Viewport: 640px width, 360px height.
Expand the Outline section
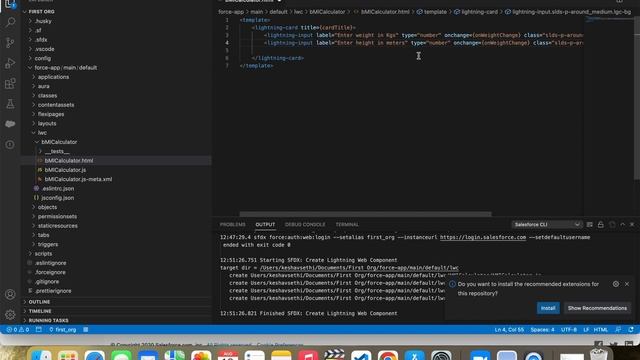[x=39, y=302]
